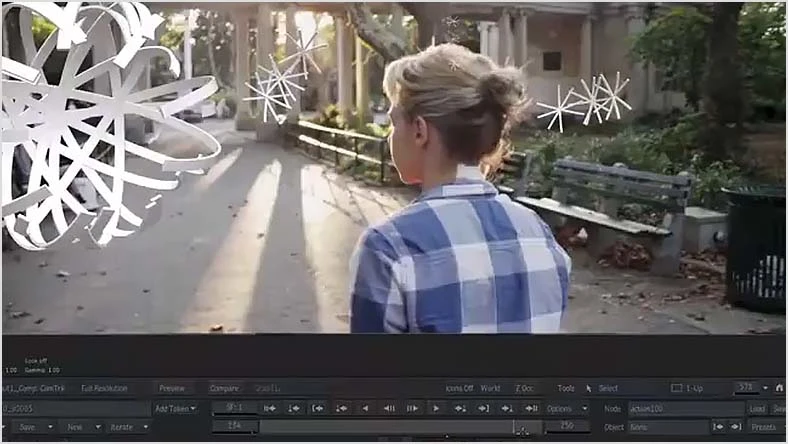
Task: Expand the arrow beside Options
Action: [584, 409]
